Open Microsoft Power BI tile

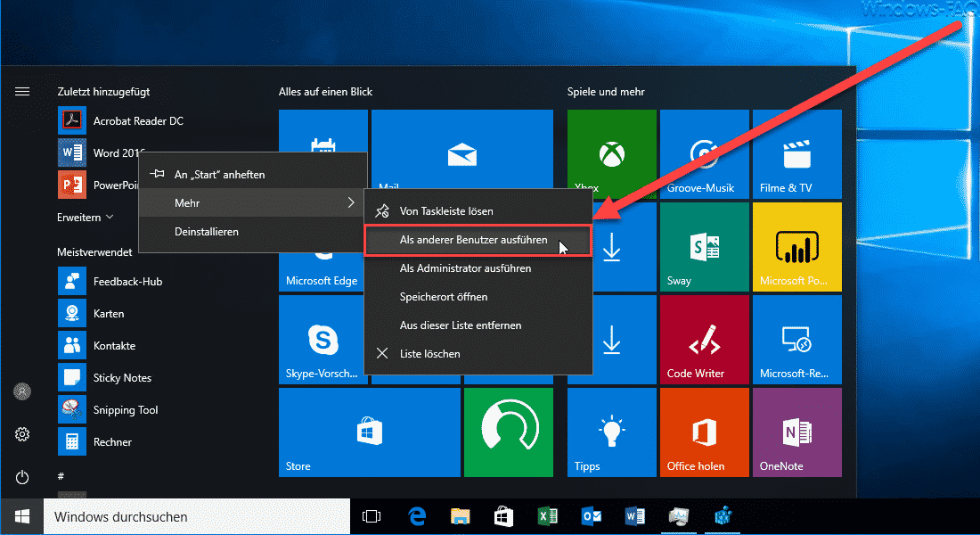coord(796,246)
